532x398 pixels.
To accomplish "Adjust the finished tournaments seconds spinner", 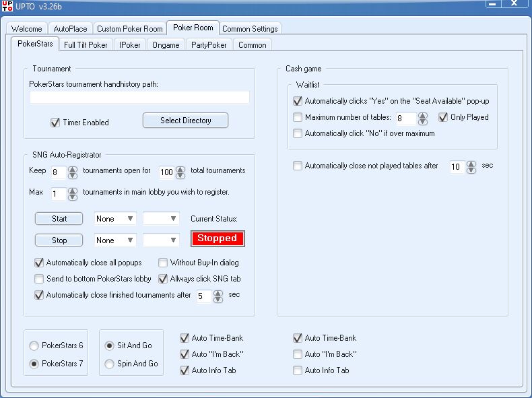I will [x=218, y=296].
